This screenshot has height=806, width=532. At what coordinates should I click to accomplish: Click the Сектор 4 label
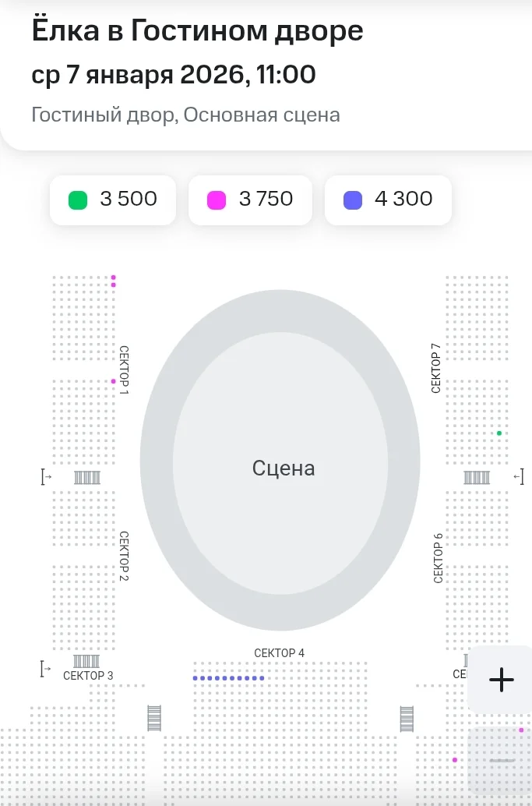[x=280, y=652]
